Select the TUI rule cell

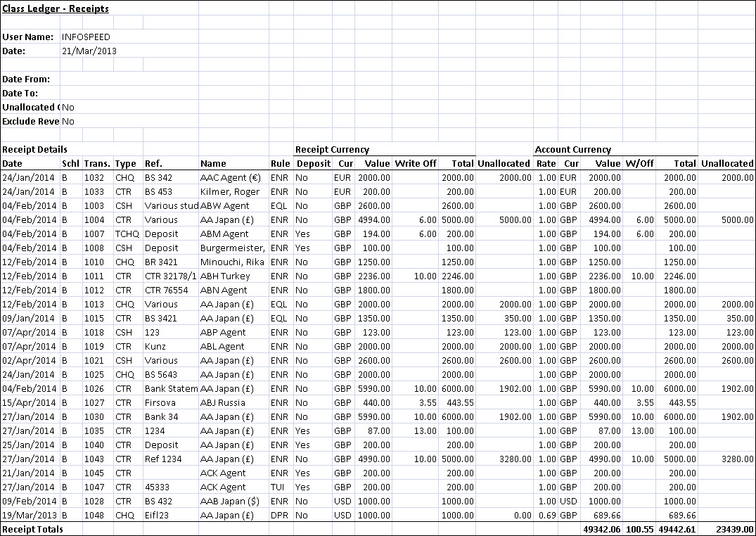[279, 487]
